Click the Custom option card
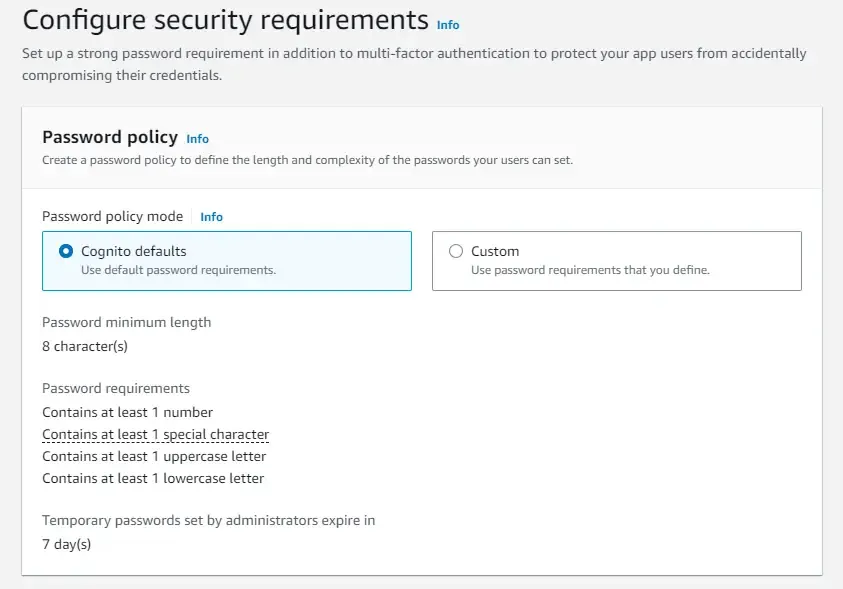Screen dimensions: 843x589 [615, 259]
